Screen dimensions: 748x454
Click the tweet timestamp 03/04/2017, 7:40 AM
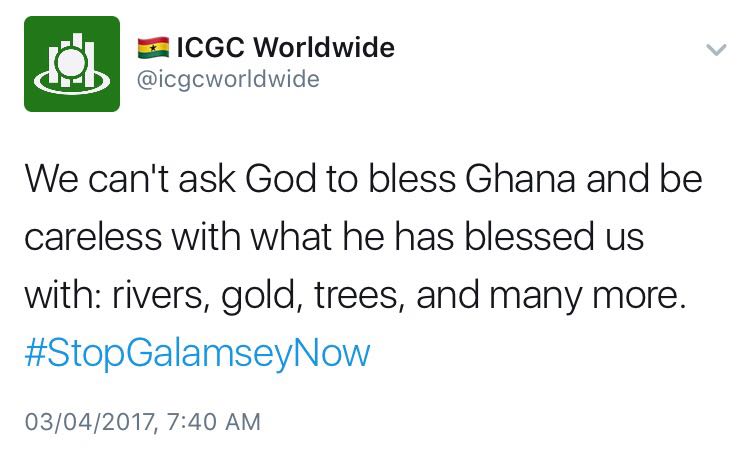143,422
